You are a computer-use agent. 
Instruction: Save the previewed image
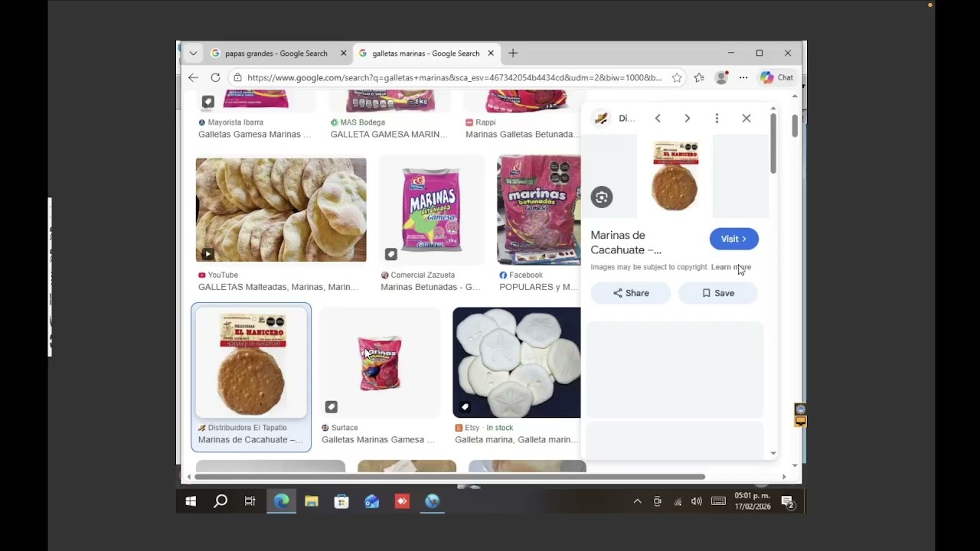point(718,293)
